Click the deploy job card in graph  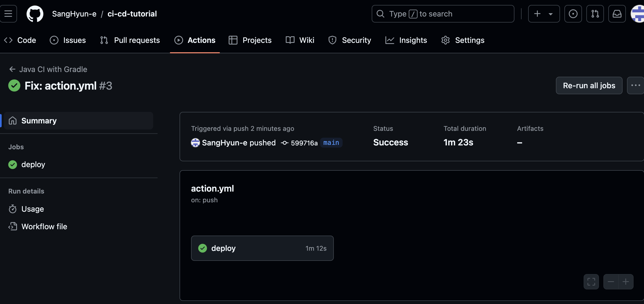point(262,248)
